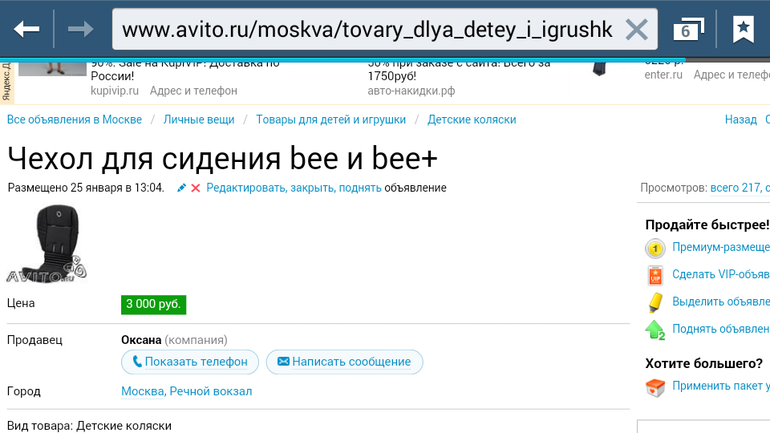The height and width of the screenshot is (433, 770).
Task: Open the kupivip.ru ad link
Action: [x=114, y=91]
